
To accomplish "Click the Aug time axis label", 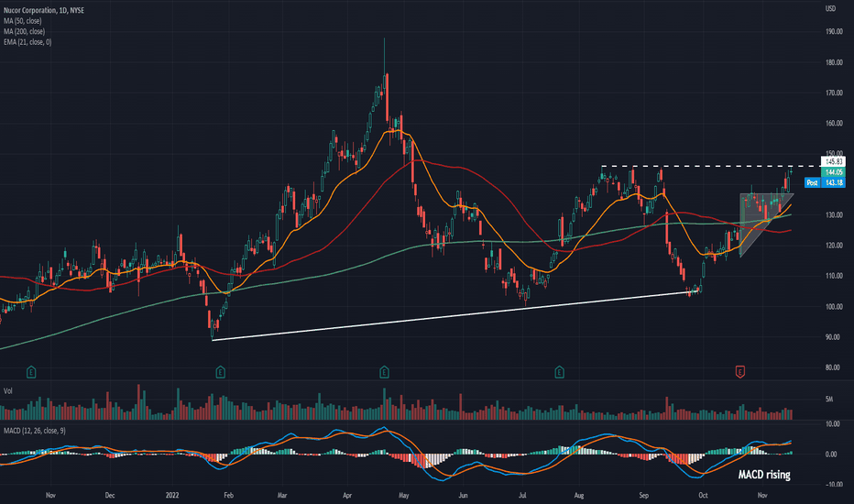I will point(579,495).
